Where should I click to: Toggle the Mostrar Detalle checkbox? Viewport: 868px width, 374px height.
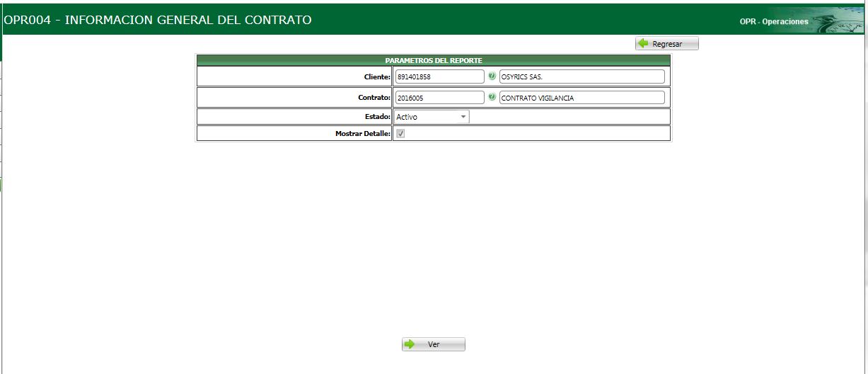400,133
